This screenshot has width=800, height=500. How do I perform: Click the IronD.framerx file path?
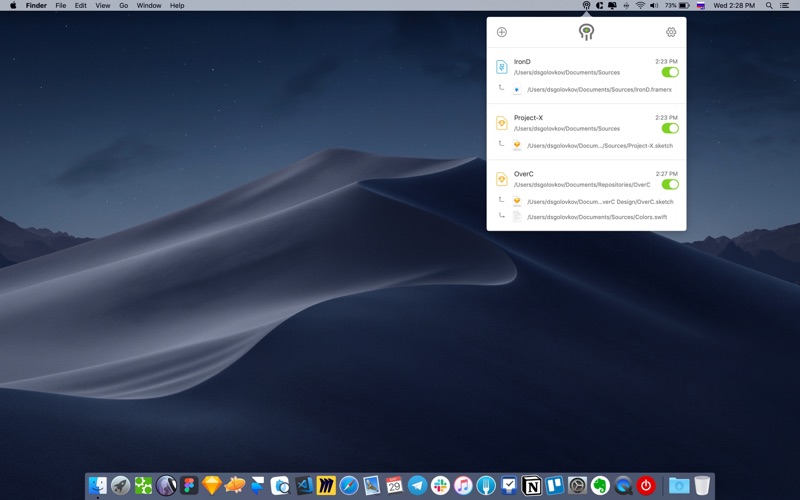click(599, 89)
